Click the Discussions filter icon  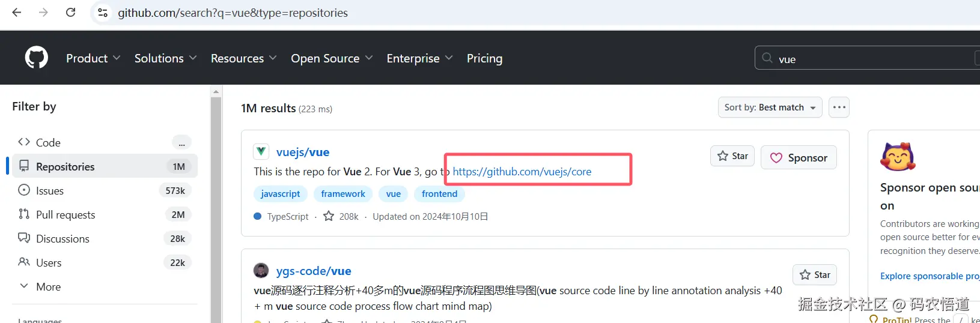coord(24,238)
